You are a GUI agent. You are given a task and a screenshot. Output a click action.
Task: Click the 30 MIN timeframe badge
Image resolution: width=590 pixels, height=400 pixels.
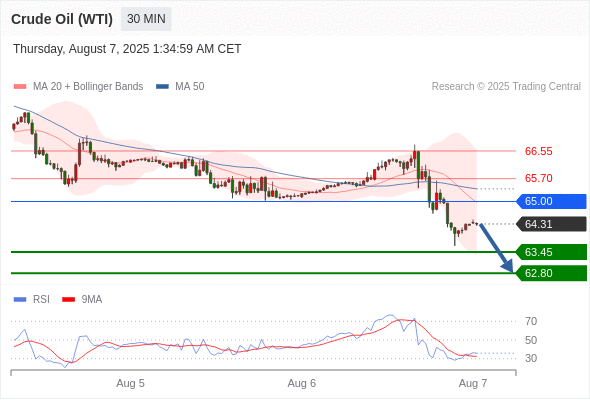point(146,19)
